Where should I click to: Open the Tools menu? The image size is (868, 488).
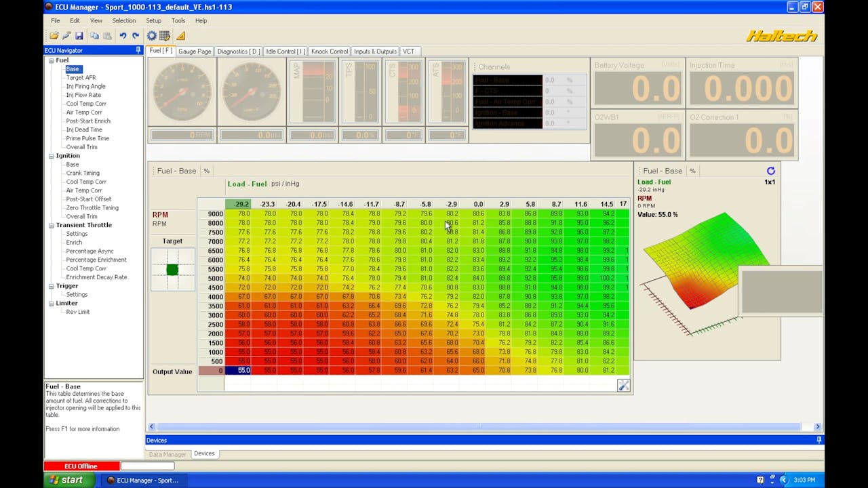pos(178,20)
